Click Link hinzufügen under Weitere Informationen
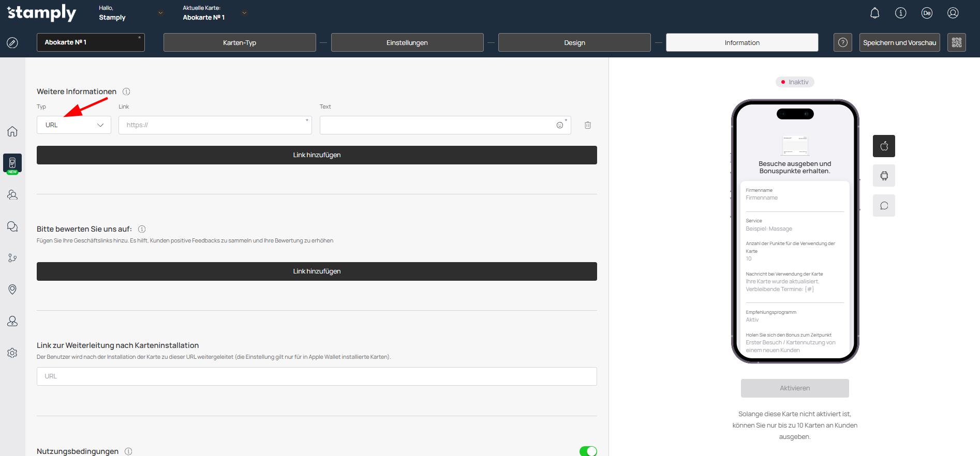Image resolution: width=980 pixels, height=456 pixels. tap(317, 155)
